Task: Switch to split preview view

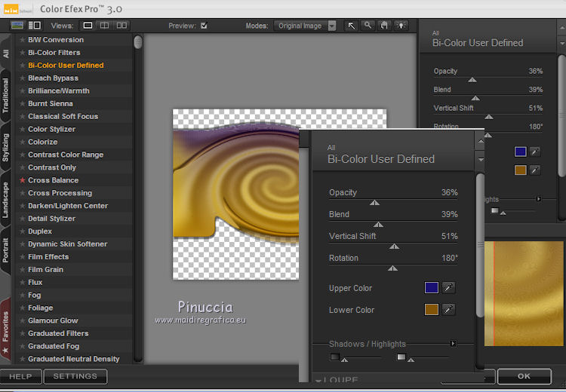Action: (x=104, y=26)
